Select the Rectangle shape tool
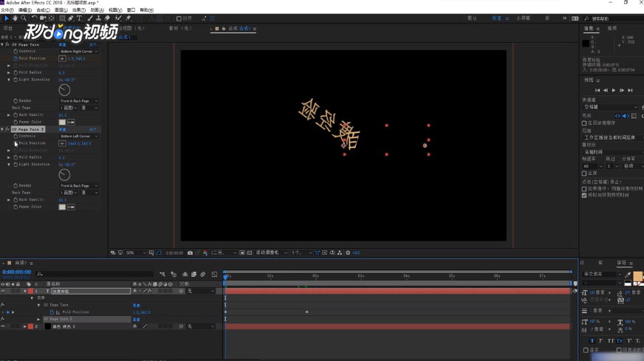644x361 pixels. (63, 18)
